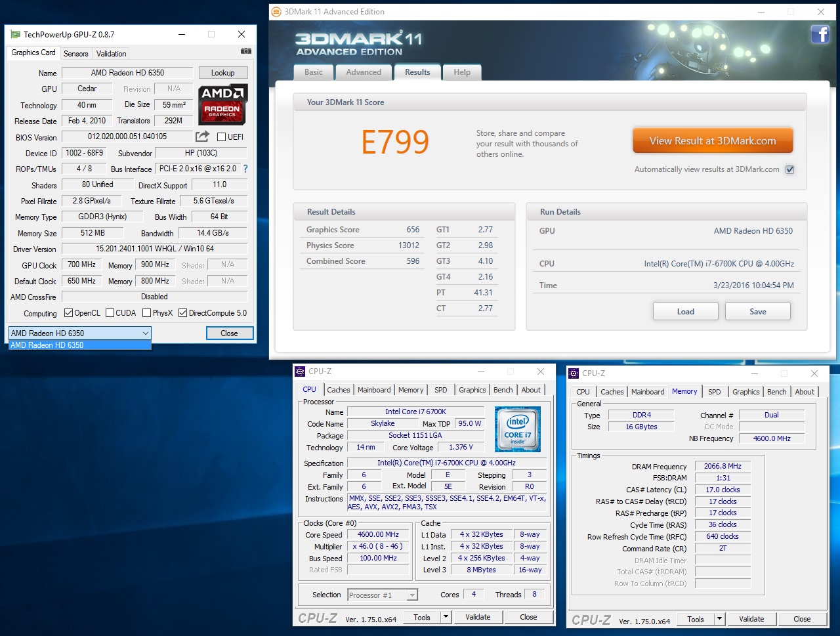This screenshot has width=840, height=636.
Task: Select the Results tab in 3DMark 11
Action: [417, 72]
